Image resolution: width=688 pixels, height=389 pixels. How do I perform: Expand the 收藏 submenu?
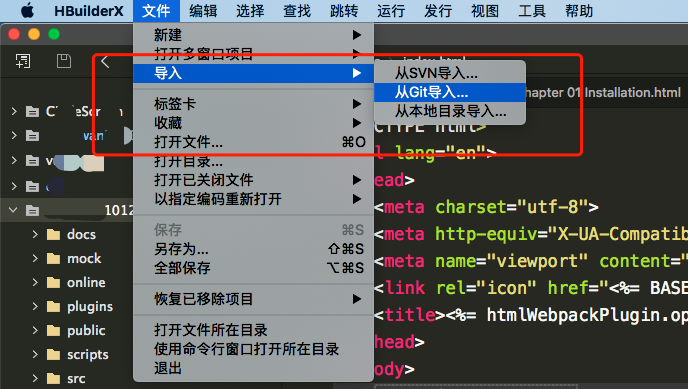coord(254,123)
